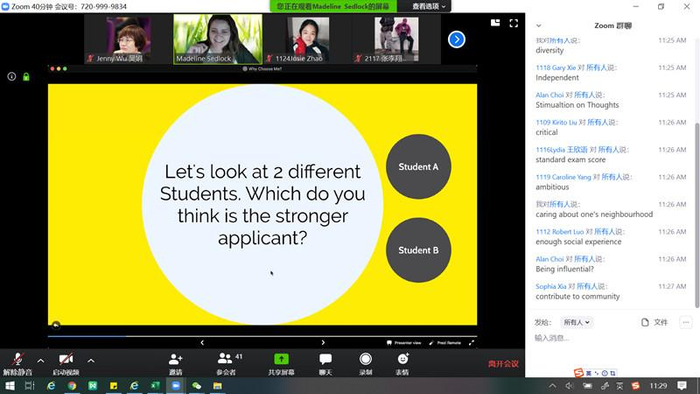
Task: Open Task View in Windows taskbar
Action: click(x=29, y=386)
